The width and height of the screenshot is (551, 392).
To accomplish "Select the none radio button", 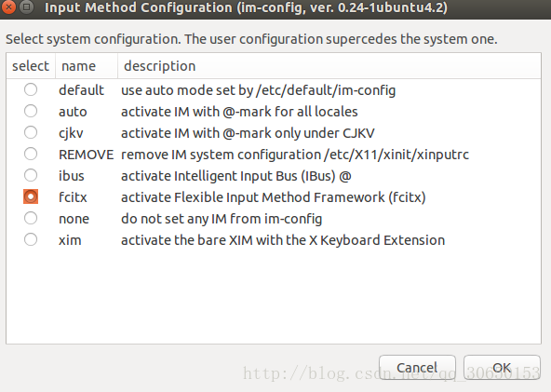I will 31,218.
